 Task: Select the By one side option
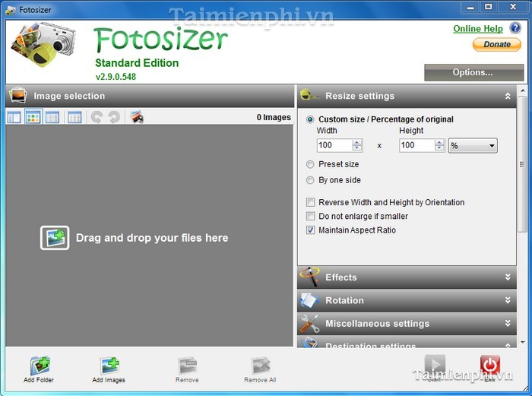334,180
